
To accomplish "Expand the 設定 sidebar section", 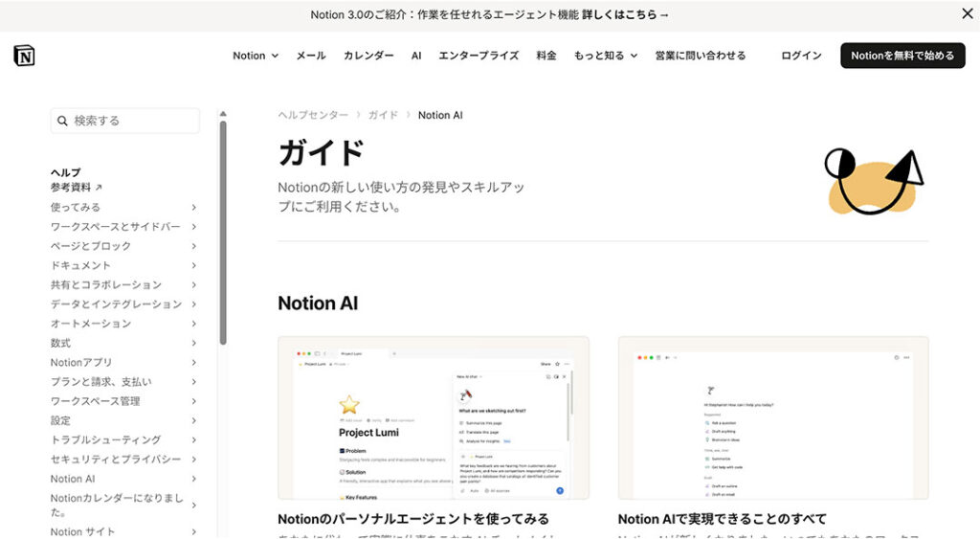I will [x=193, y=420].
